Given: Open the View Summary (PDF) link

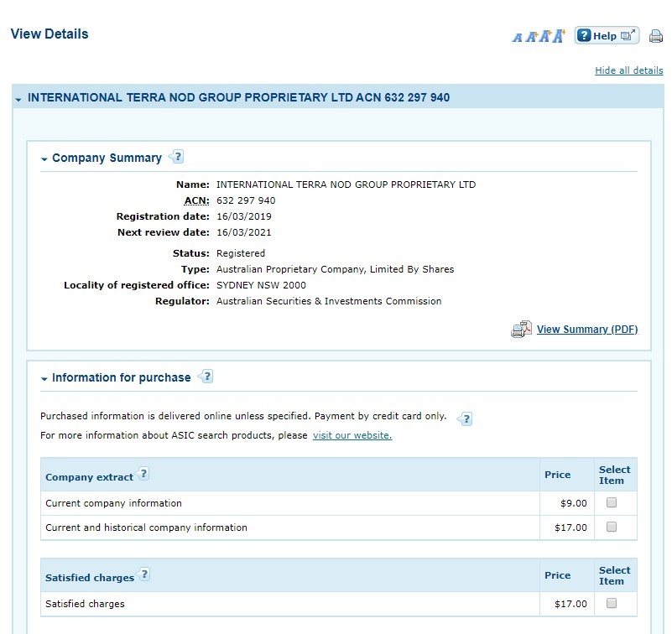Looking at the screenshot, I should (x=587, y=330).
